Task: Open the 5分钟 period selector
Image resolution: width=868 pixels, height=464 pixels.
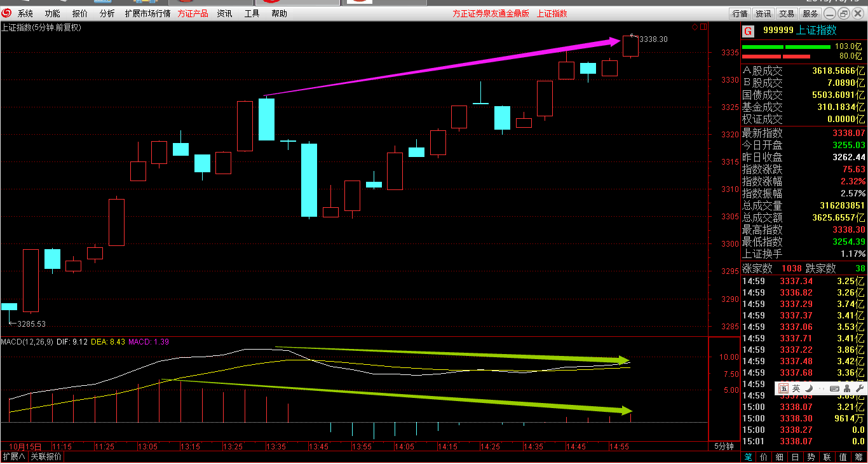Action: 724,446
